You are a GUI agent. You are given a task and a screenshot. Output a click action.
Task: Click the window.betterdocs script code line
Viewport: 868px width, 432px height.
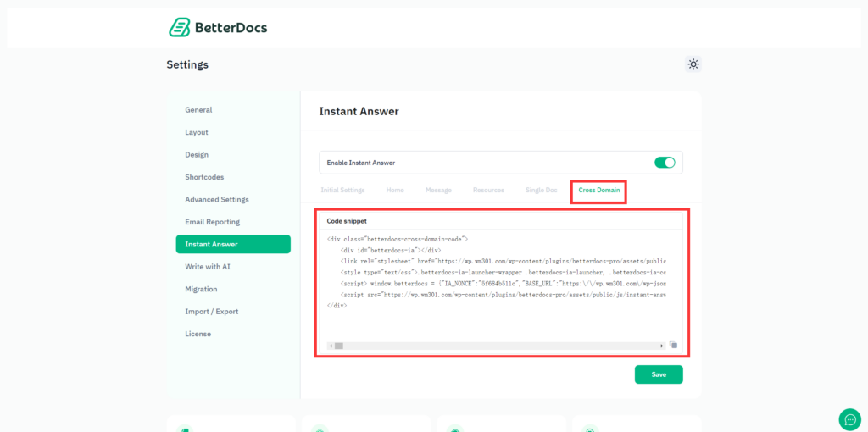[503, 283]
